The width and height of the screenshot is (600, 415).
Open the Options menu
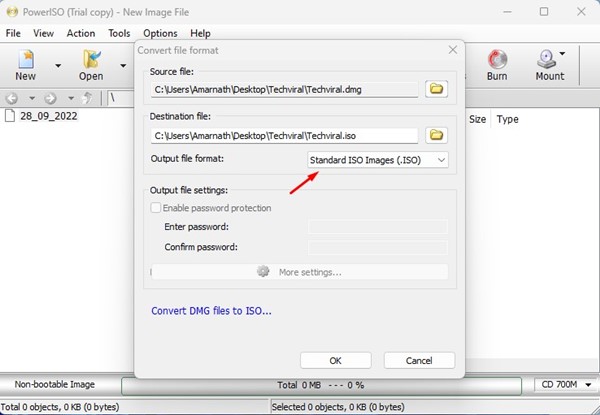point(160,33)
